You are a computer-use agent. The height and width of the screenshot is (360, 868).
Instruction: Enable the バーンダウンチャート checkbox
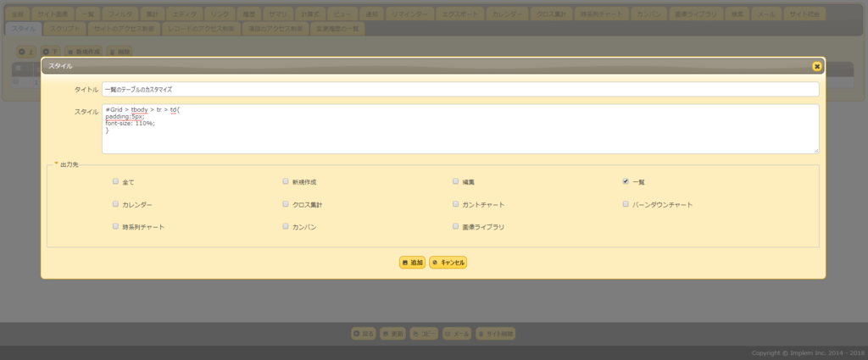coord(626,203)
